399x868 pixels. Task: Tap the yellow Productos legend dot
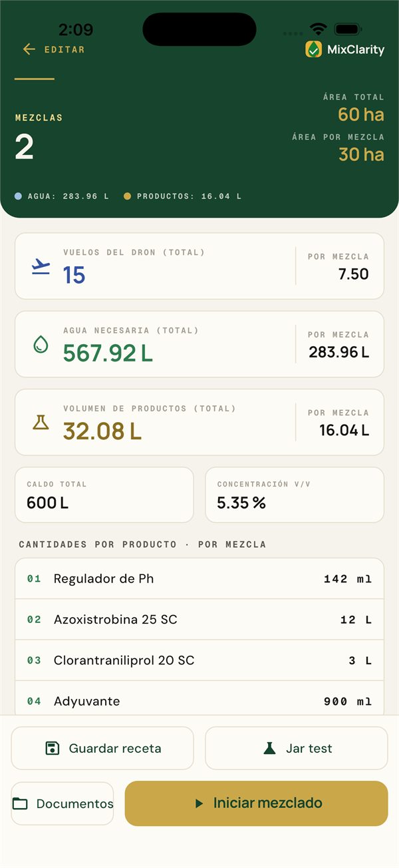127,196
